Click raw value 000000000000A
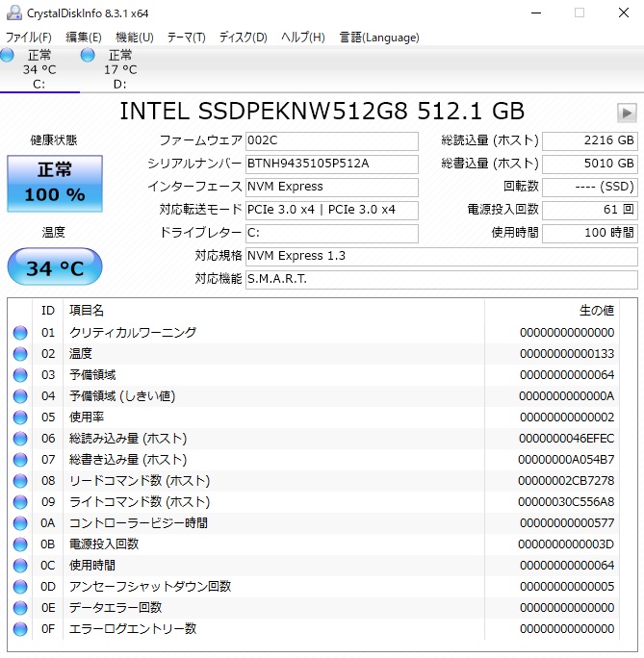This screenshot has width=644, height=658. point(567,396)
